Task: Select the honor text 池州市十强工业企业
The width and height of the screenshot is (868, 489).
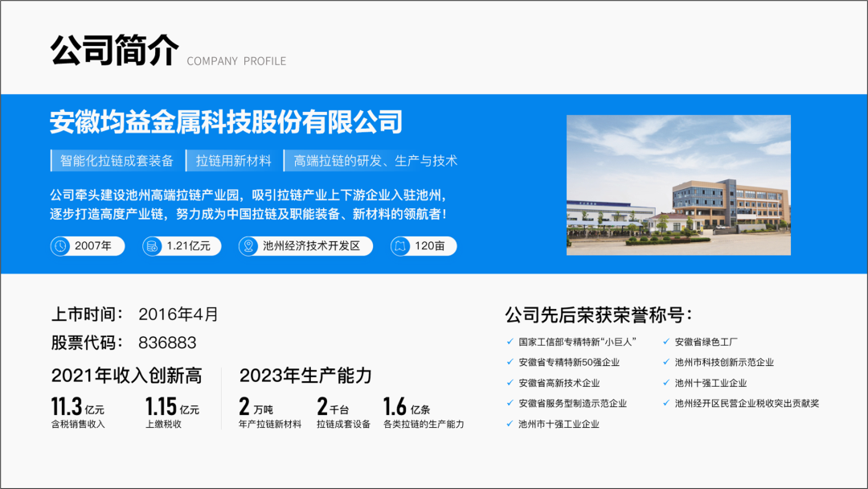Action: click(x=559, y=424)
